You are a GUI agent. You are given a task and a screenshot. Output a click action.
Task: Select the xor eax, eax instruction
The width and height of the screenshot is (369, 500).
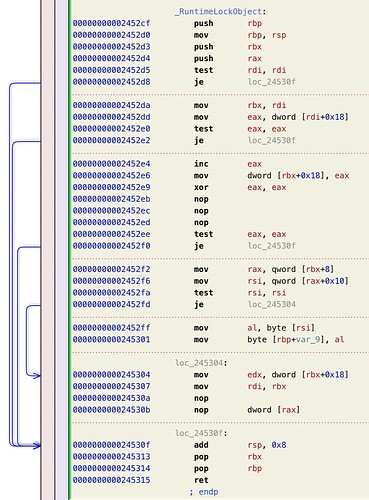[240, 187]
